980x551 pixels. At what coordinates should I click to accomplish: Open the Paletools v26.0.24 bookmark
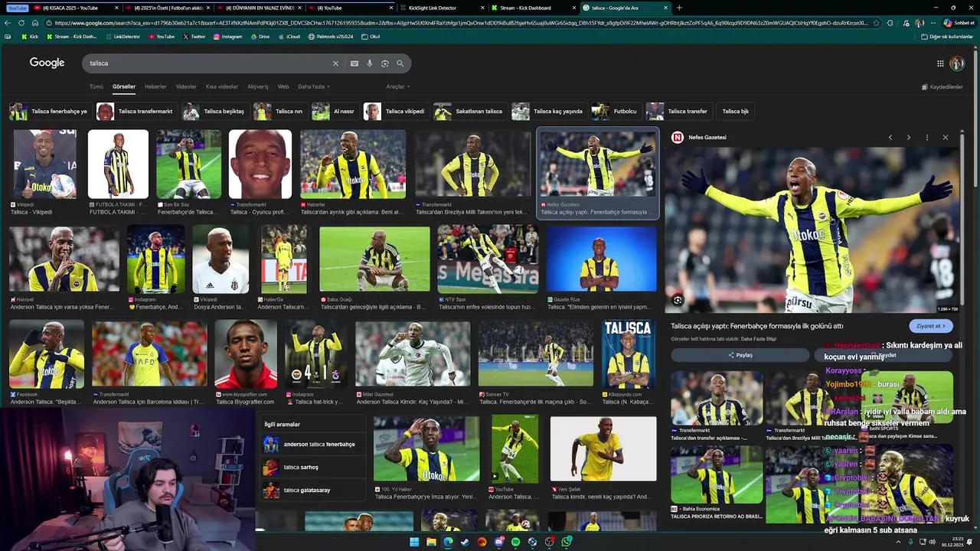[331, 36]
